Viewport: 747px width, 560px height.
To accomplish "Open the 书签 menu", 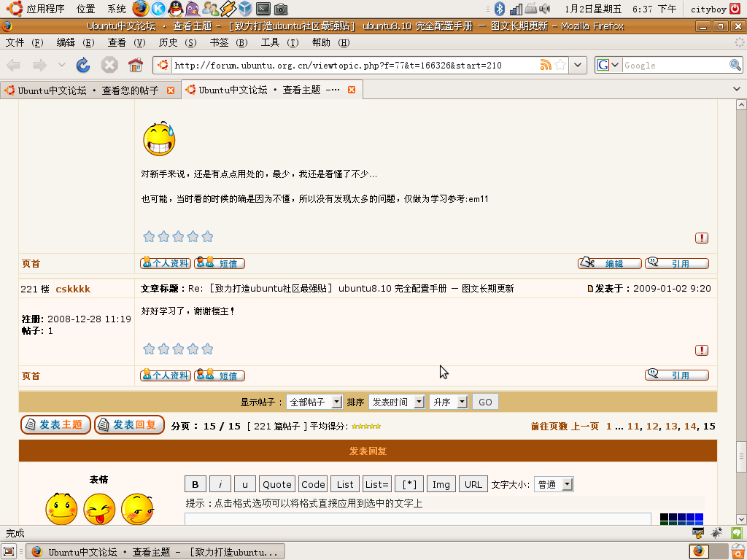I will coord(228,42).
